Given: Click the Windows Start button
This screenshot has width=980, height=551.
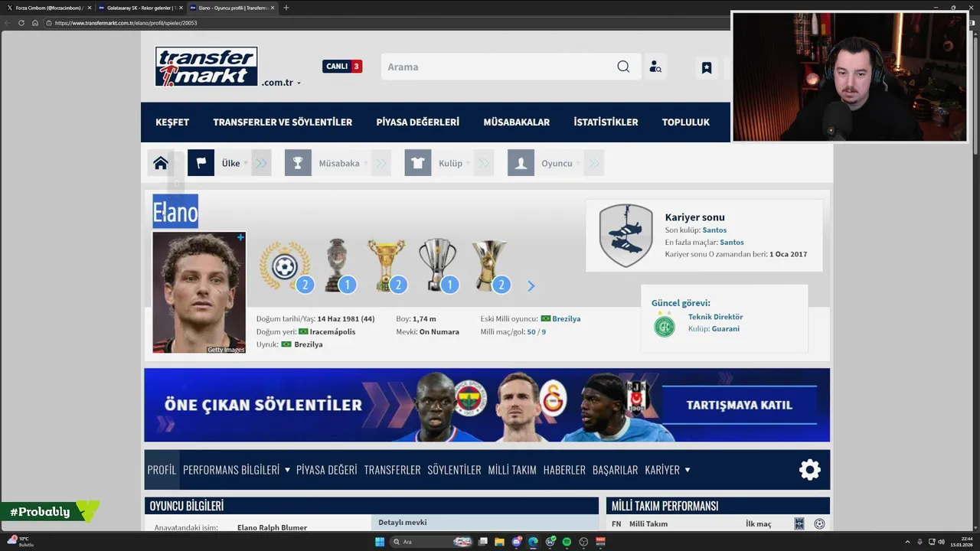Looking at the screenshot, I should coord(379,542).
